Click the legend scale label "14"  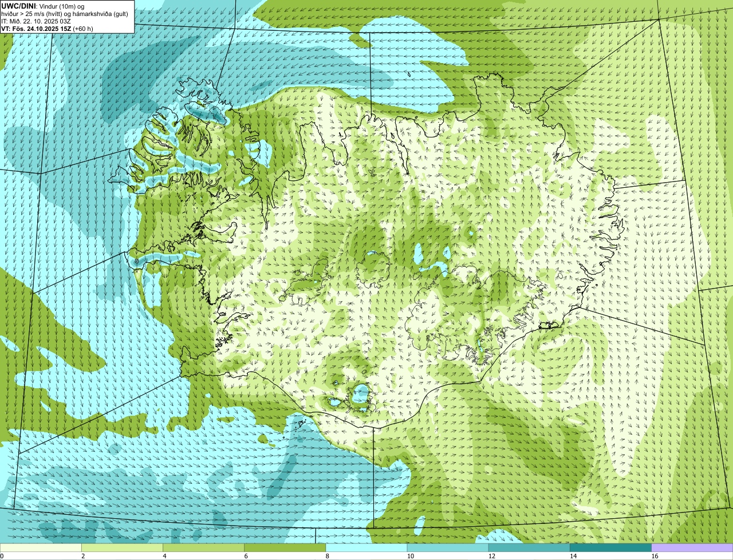click(573, 556)
